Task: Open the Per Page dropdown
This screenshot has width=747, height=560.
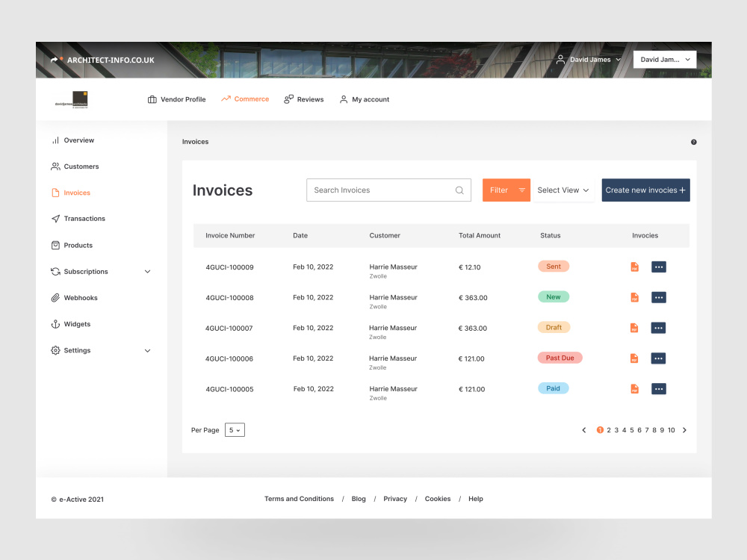Action: [x=235, y=430]
